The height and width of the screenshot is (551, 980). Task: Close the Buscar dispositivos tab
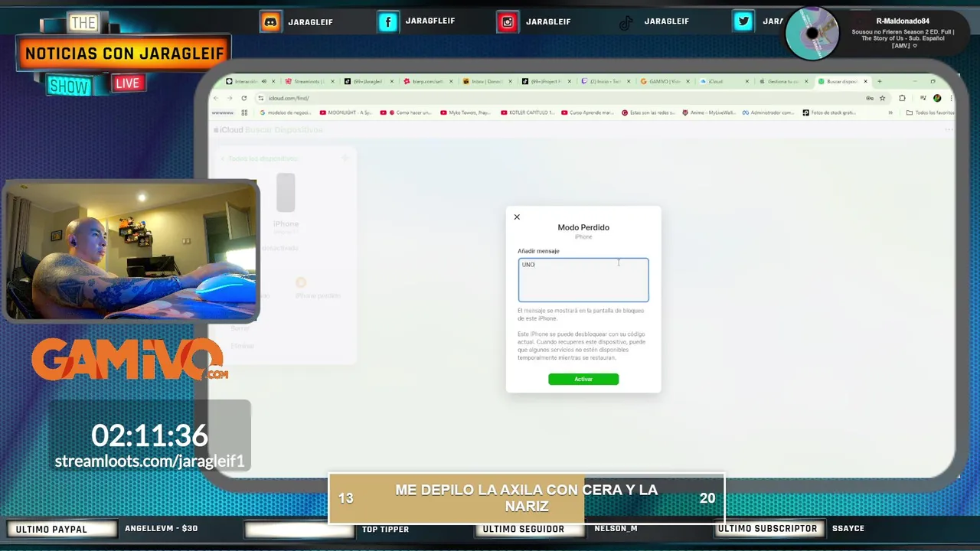click(866, 81)
